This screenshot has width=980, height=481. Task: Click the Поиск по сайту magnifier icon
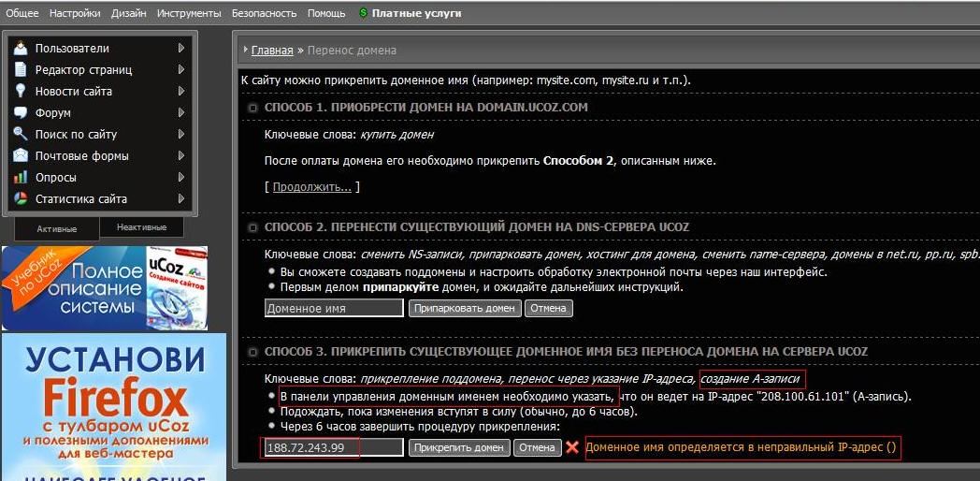click(22, 134)
